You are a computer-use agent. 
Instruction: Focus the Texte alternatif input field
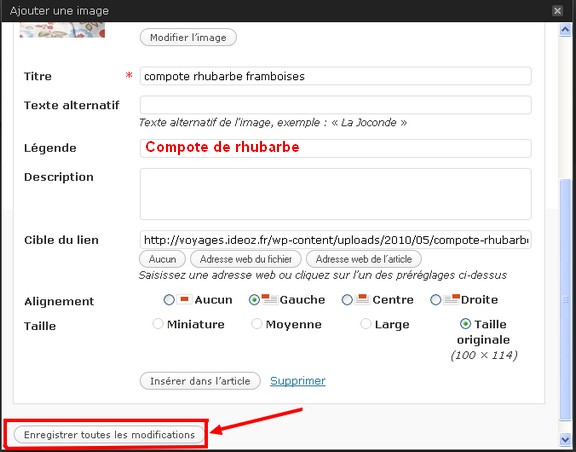click(x=335, y=105)
